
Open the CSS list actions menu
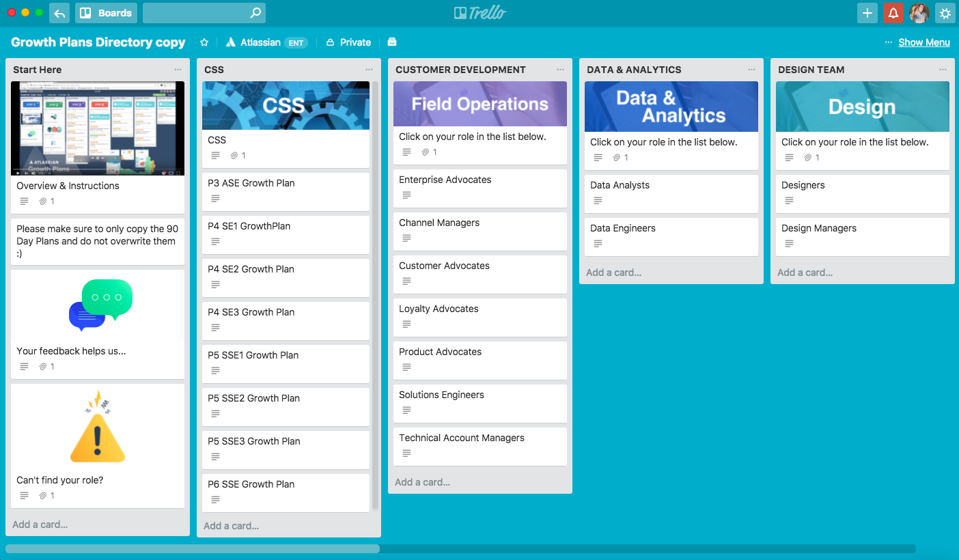(x=369, y=69)
